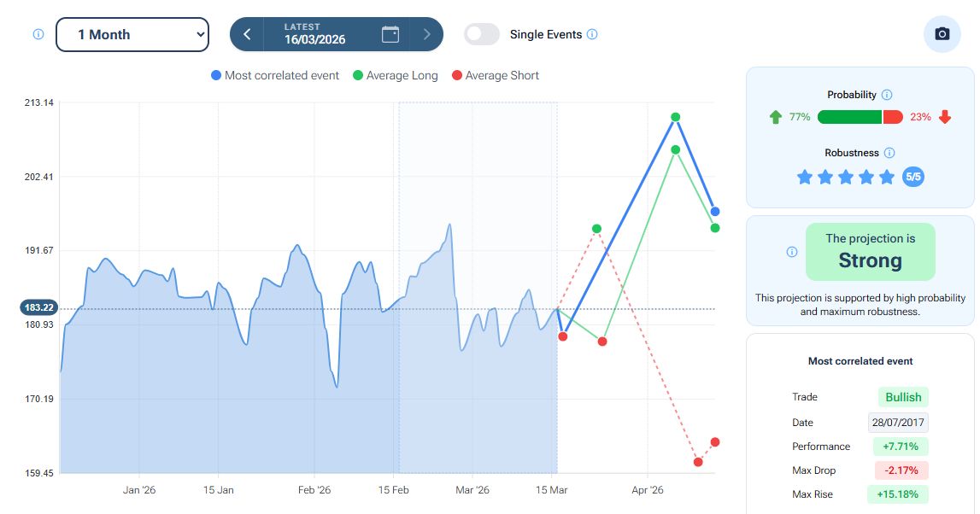Click the 28/07/2017 correlated event date

pos(898,423)
